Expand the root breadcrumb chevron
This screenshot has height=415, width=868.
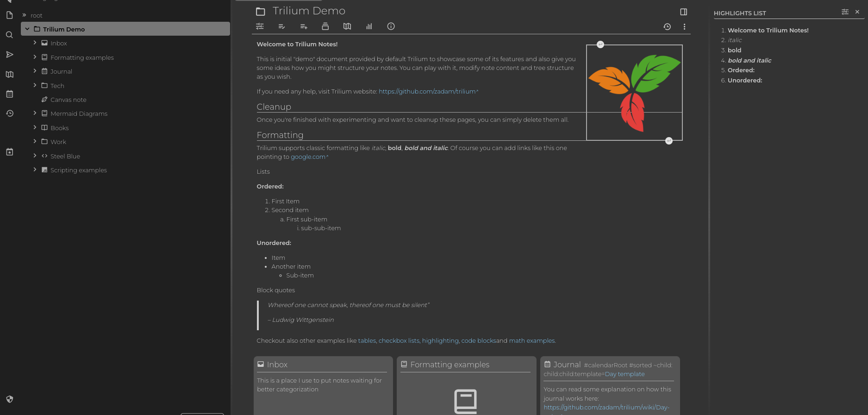(x=24, y=15)
